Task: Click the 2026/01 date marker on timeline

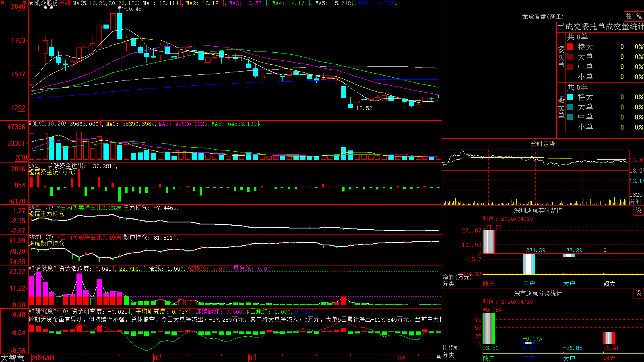Action: pyautogui.click(x=43, y=358)
